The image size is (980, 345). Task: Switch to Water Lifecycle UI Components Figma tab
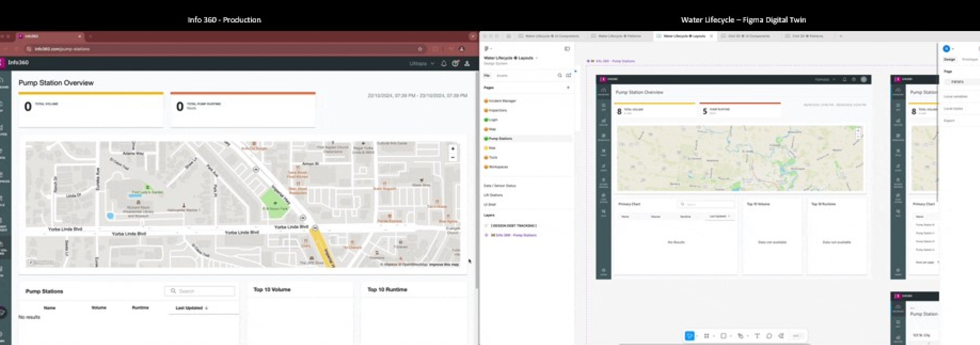pyautogui.click(x=549, y=36)
